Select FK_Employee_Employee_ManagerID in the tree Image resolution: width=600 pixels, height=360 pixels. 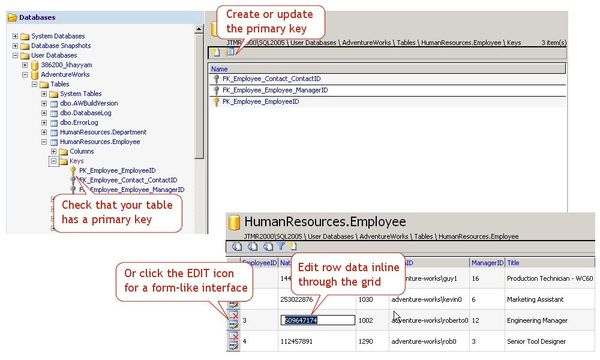tap(132, 190)
